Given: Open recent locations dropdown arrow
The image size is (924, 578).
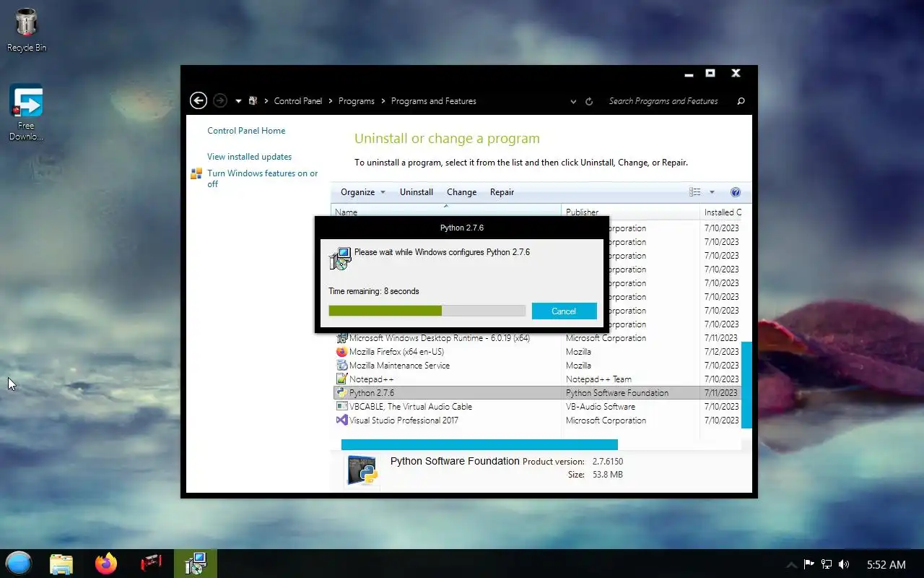Looking at the screenshot, I should pyautogui.click(x=238, y=101).
